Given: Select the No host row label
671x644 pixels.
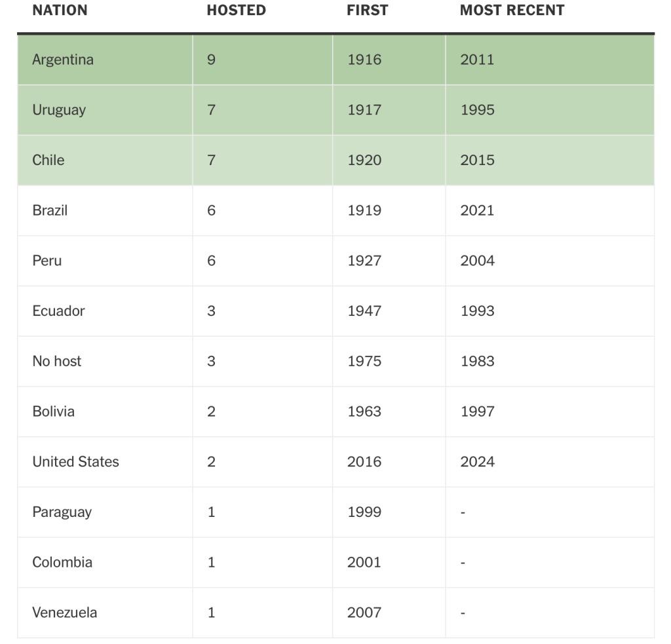Looking at the screenshot, I should (57, 361).
